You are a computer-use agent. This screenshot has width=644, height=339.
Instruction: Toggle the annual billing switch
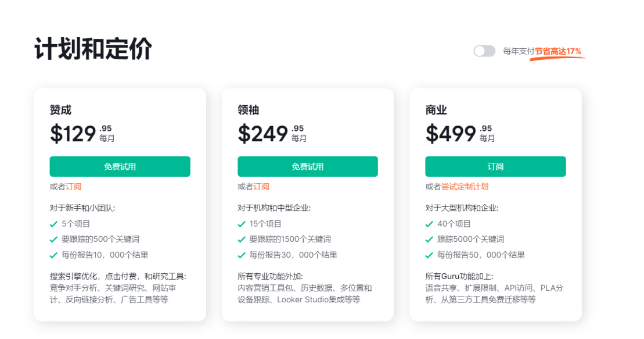point(484,51)
